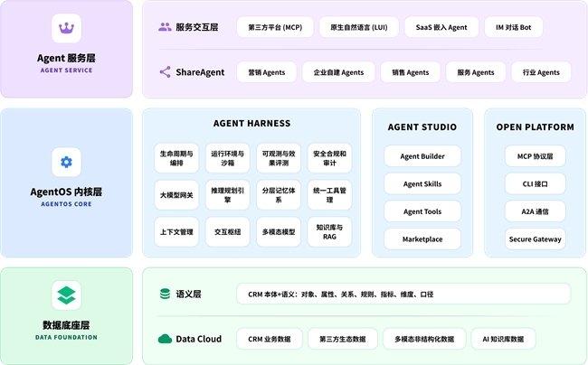The width and height of the screenshot is (588, 365).
Task: Select 营销 Agents
Action: coord(267,72)
